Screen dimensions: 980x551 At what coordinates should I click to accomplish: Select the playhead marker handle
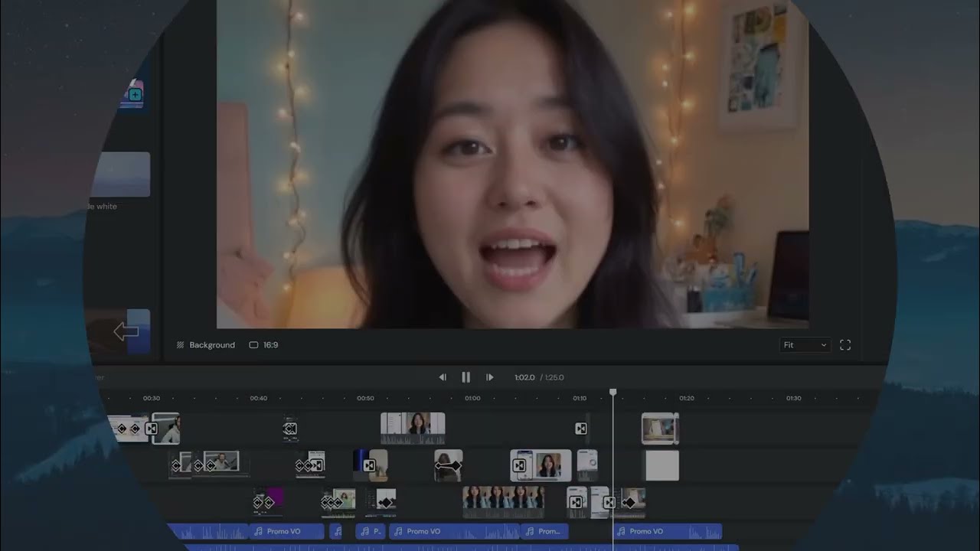click(612, 392)
